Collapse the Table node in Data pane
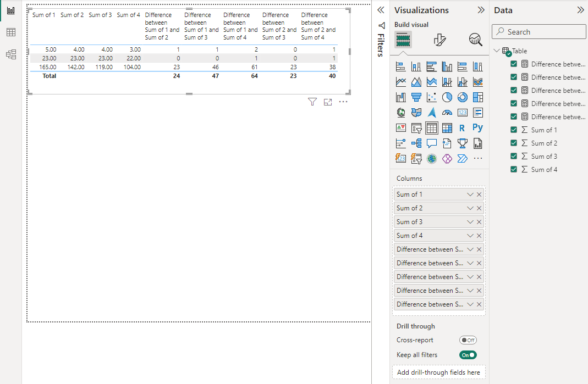 click(x=497, y=51)
